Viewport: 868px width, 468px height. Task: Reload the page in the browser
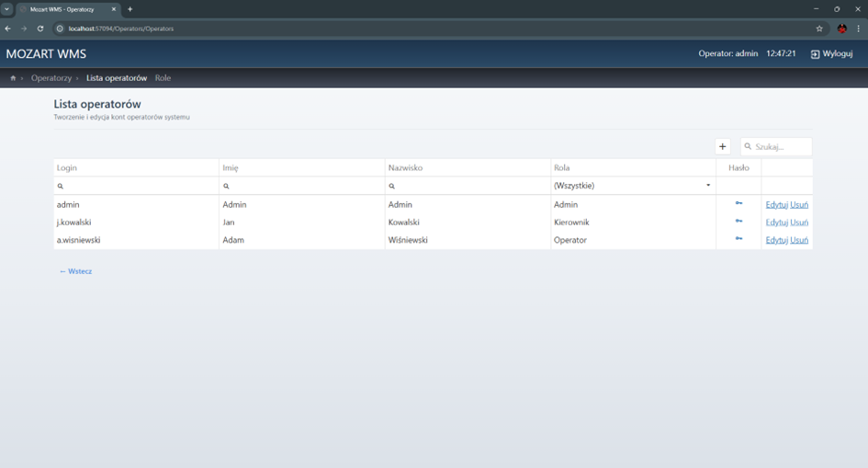pos(40,29)
